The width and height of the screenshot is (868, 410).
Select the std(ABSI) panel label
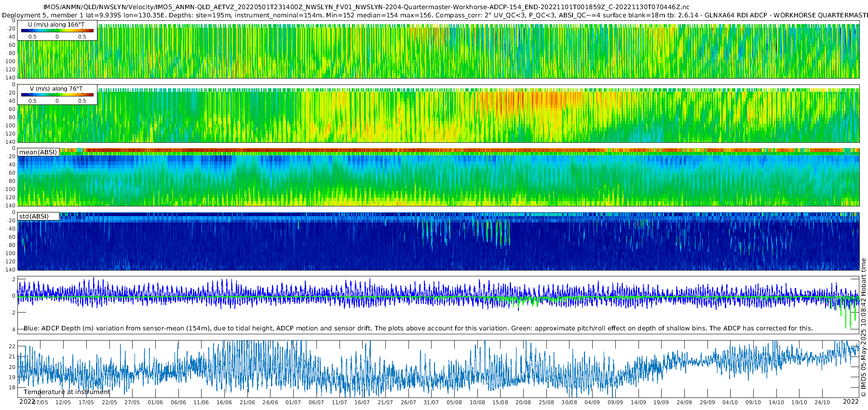(34, 216)
